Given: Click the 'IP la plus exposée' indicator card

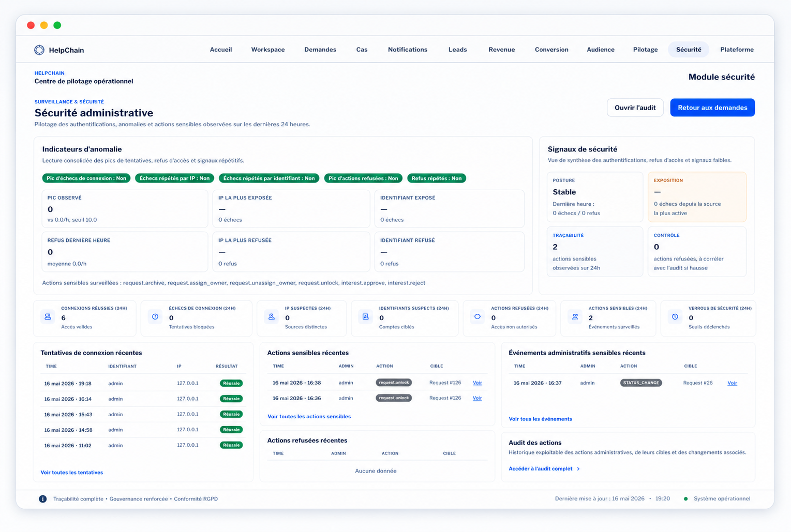Looking at the screenshot, I should coord(291,209).
